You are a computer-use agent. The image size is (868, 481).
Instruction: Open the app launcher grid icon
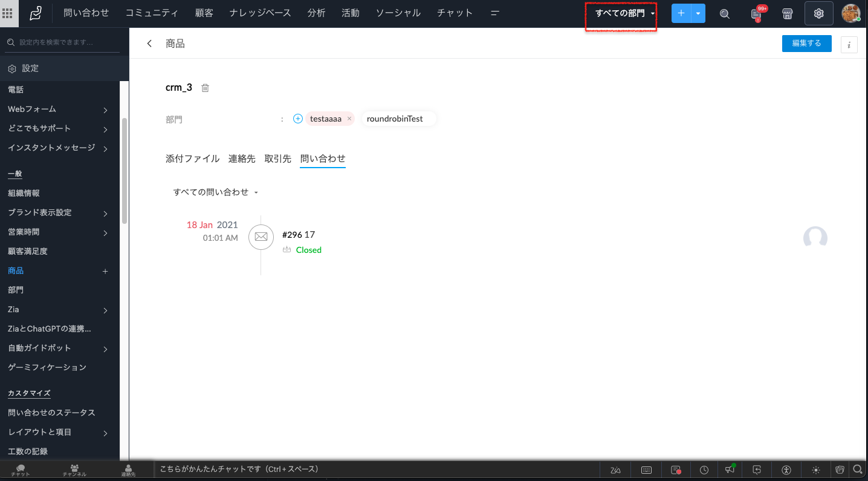pos(8,13)
